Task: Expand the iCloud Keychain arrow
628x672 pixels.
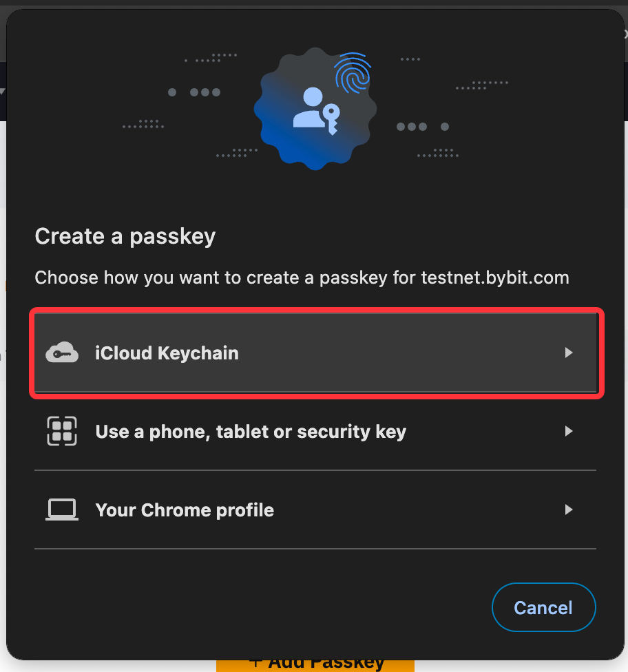Action: click(x=568, y=353)
